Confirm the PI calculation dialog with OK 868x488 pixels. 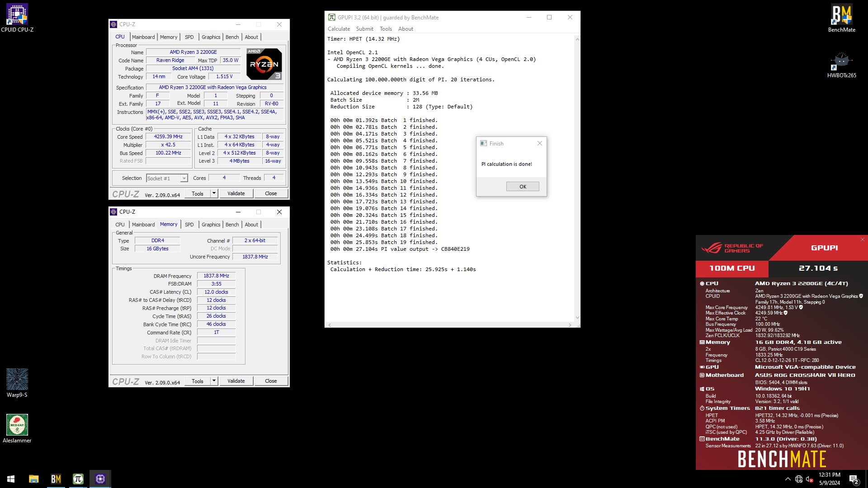click(x=523, y=187)
